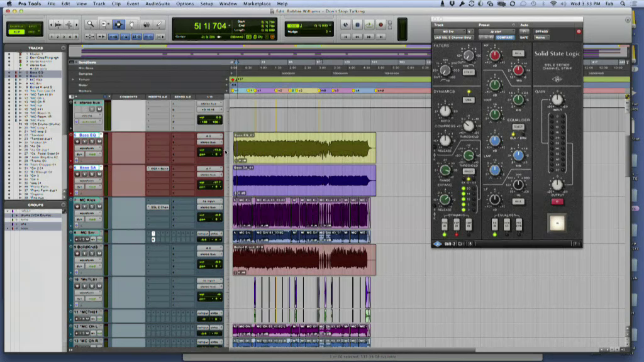
Task: Toggle record enable on Bass EQ track
Action: click(77, 141)
